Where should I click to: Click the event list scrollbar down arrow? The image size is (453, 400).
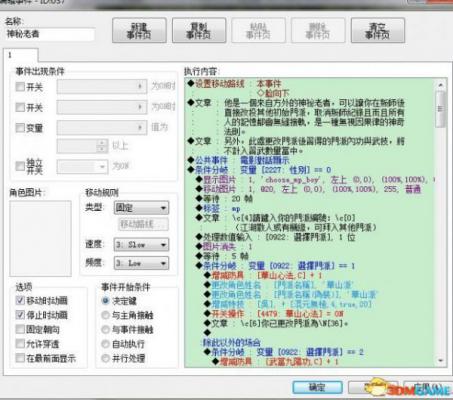(441, 361)
